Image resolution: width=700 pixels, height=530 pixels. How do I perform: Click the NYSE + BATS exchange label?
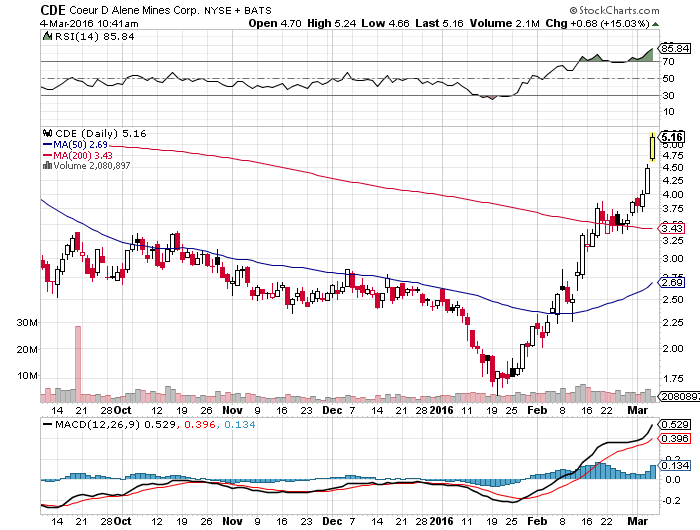[238, 10]
